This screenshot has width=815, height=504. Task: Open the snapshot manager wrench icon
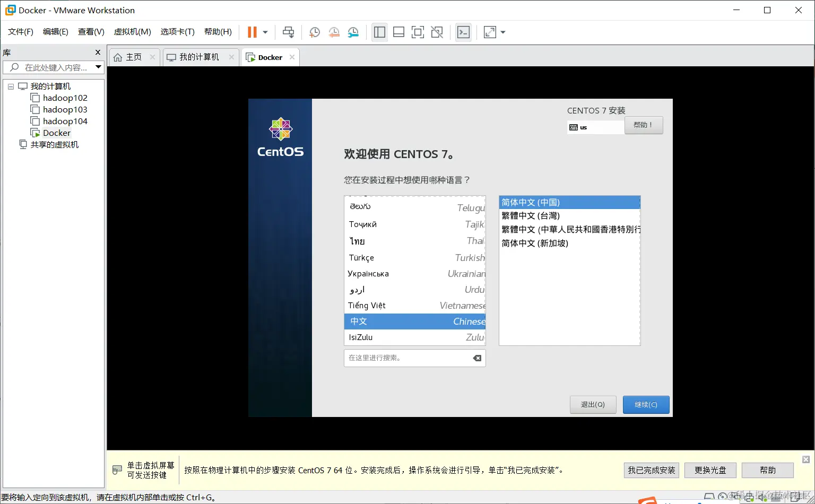coord(353,32)
